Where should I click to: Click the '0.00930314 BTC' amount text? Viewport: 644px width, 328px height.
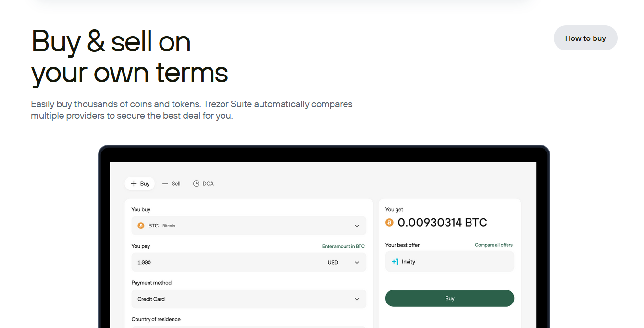443,222
